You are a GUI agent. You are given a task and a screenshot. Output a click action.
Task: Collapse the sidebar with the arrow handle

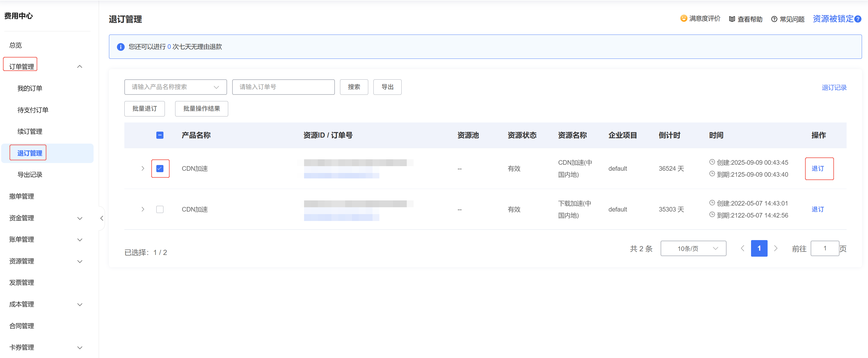pyautogui.click(x=102, y=218)
